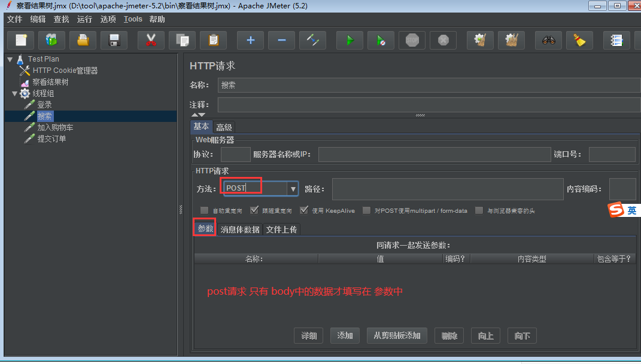
Task: Click the comment panel collapse arrows
Action: (198, 115)
